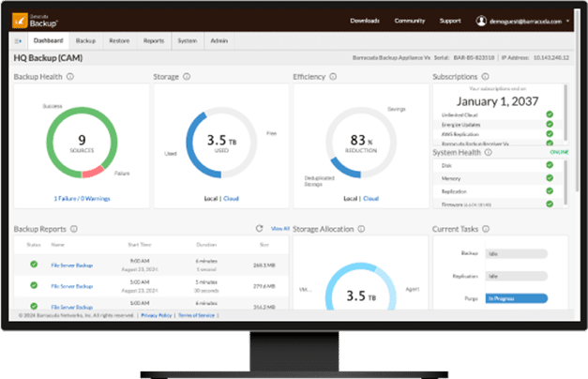This screenshot has width=588, height=379.
Task: Click the Backup Health info icon
Action: [x=70, y=76]
